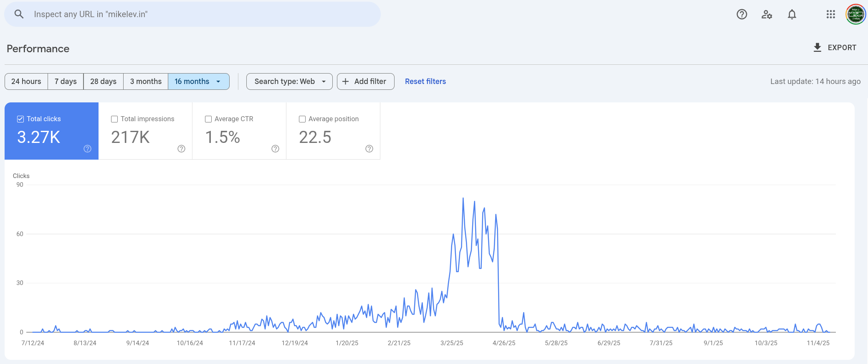Click the Performance page heading
868x364 pixels.
tap(38, 49)
